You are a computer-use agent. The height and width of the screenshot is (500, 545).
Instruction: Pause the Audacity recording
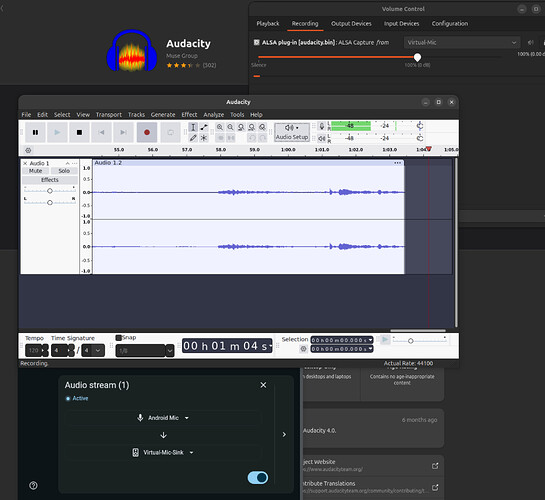pyautogui.click(x=35, y=132)
